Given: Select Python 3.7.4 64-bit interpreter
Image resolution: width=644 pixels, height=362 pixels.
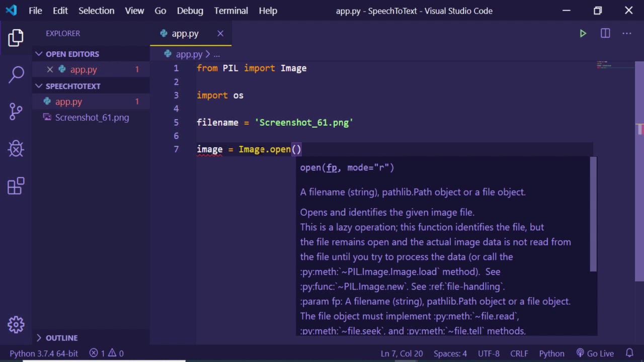Looking at the screenshot, I should 44,353.
